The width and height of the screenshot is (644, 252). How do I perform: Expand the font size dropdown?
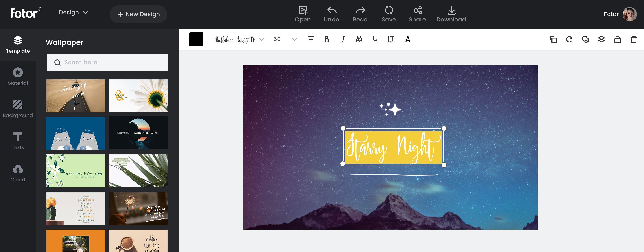coord(295,39)
